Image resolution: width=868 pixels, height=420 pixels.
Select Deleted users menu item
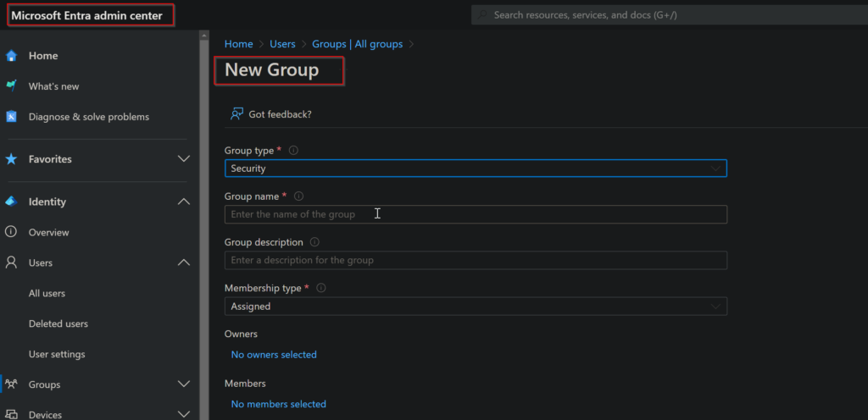pos(58,323)
